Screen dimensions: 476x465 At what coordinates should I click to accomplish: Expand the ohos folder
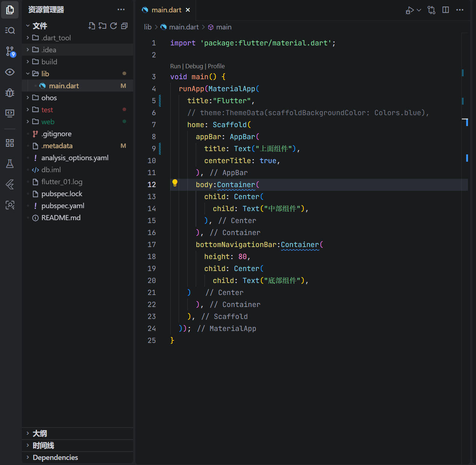pyautogui.click(x=77, y=98)
